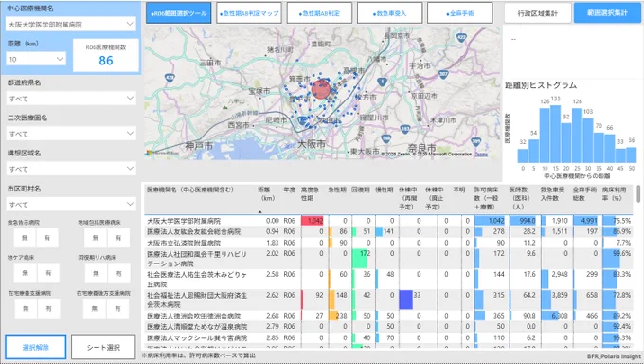Select histogram bar labeled 54
The height and width of the screenshot is (364, 644).
point(533,151)
